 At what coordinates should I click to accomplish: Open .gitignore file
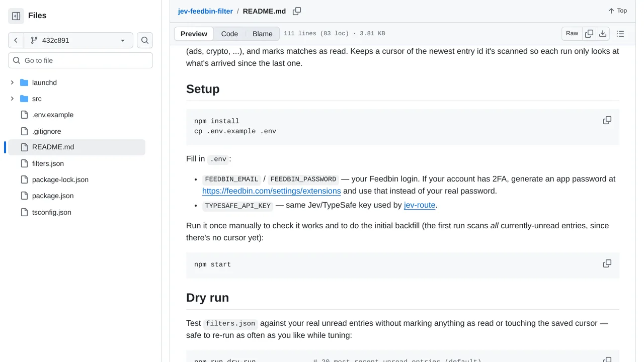click(46, 131)
